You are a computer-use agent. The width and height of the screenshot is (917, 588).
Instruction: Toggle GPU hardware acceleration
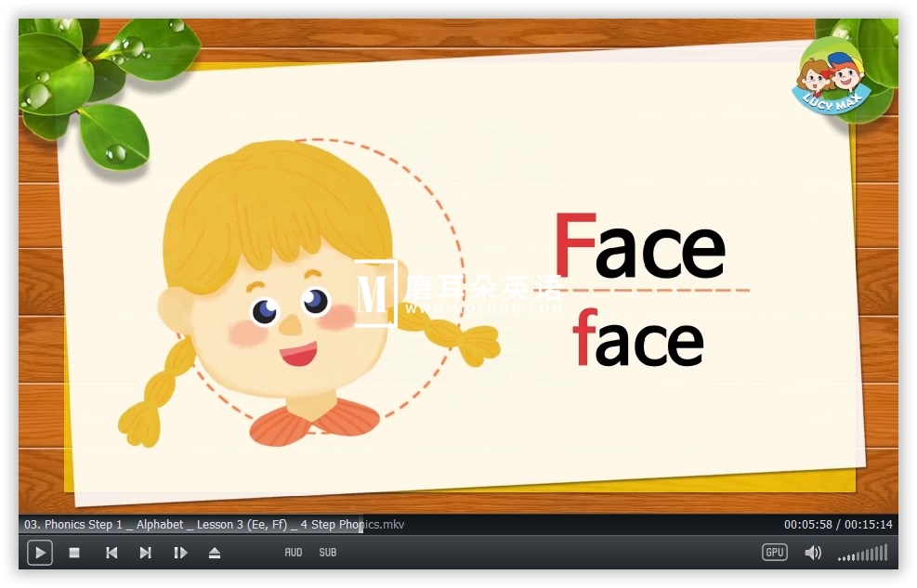click(x=774, y=552)
